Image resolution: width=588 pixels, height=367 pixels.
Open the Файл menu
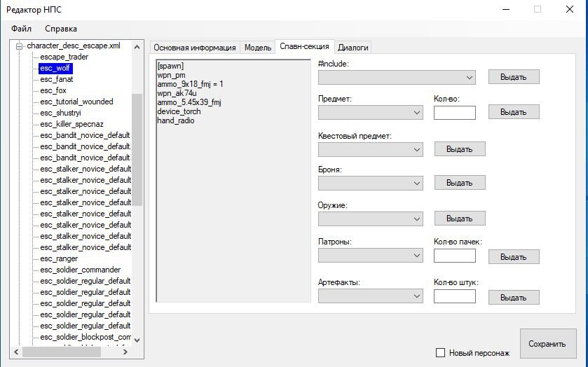pos(21,29)
